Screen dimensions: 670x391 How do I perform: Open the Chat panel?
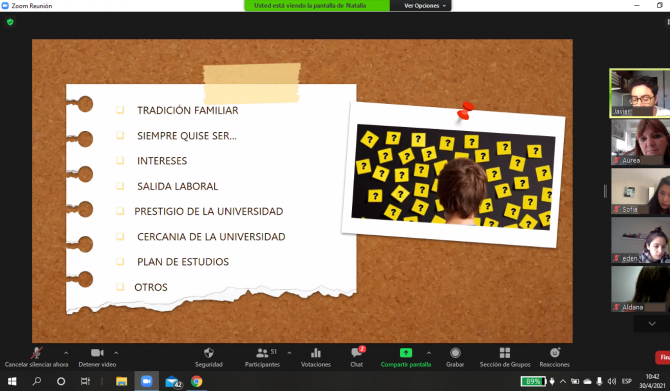[357, 357]
